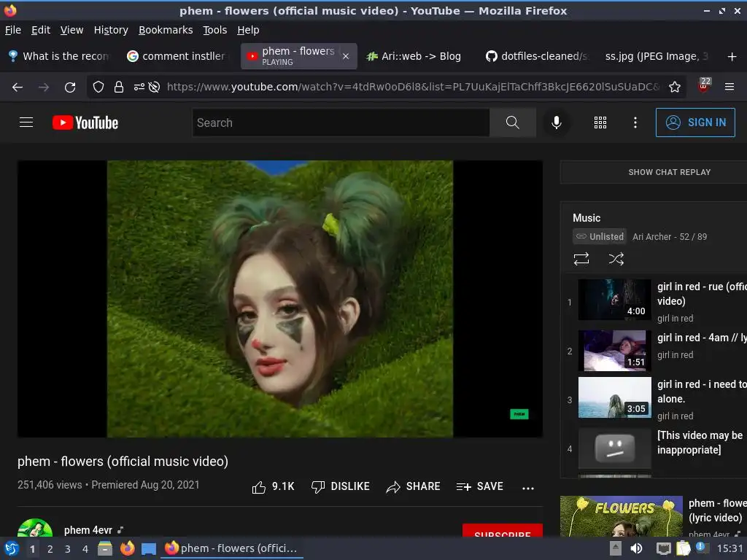This screenshot has height=560, width=747.
Task: Go back with the Firefox back arrow
Action: (18, 87)
